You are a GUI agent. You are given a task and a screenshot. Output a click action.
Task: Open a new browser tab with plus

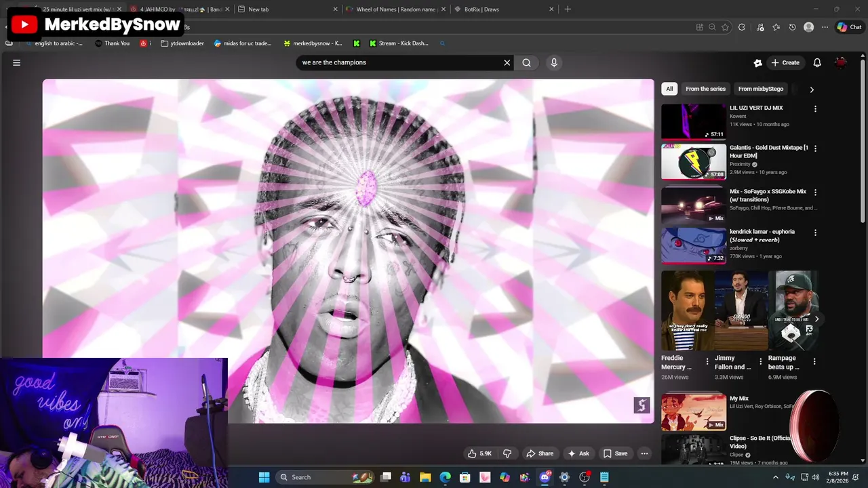point(568,9)
